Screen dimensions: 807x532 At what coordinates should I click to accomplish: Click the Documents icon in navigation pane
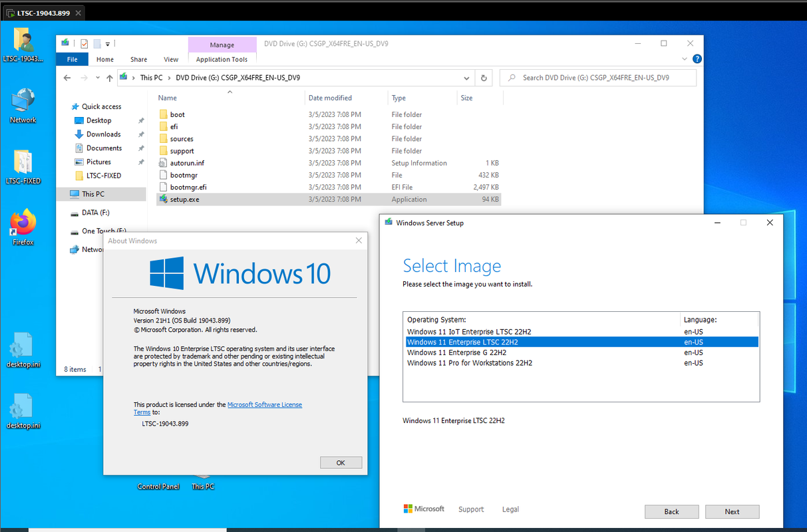(x=79, y=148)
